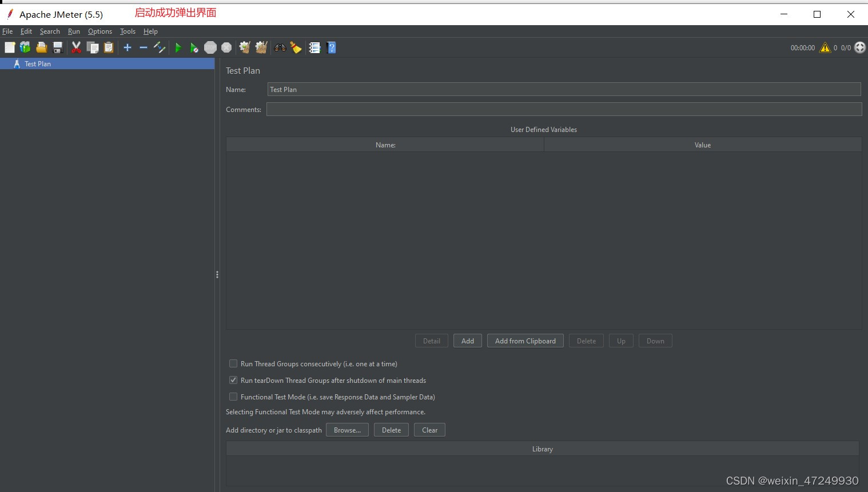
Task: Click the New test plan icon
Action: (x=10, y=47)
